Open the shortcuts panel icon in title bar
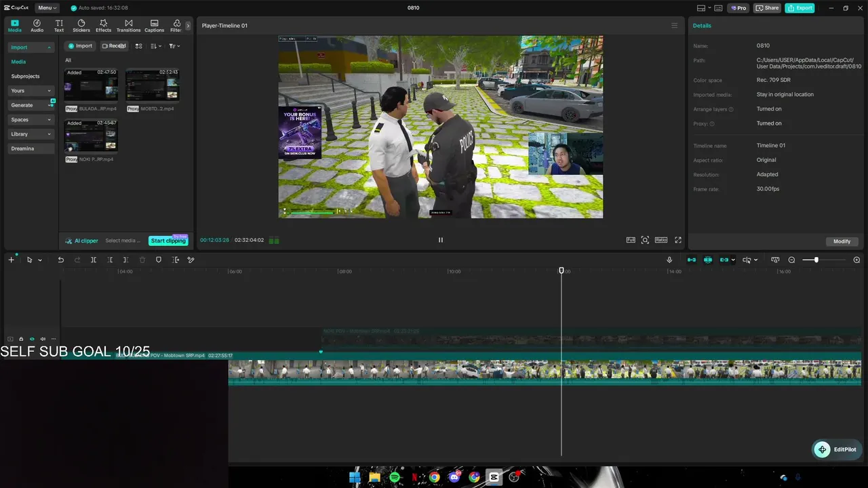Screen dimensions: 868x488 [x=718, y=8]
